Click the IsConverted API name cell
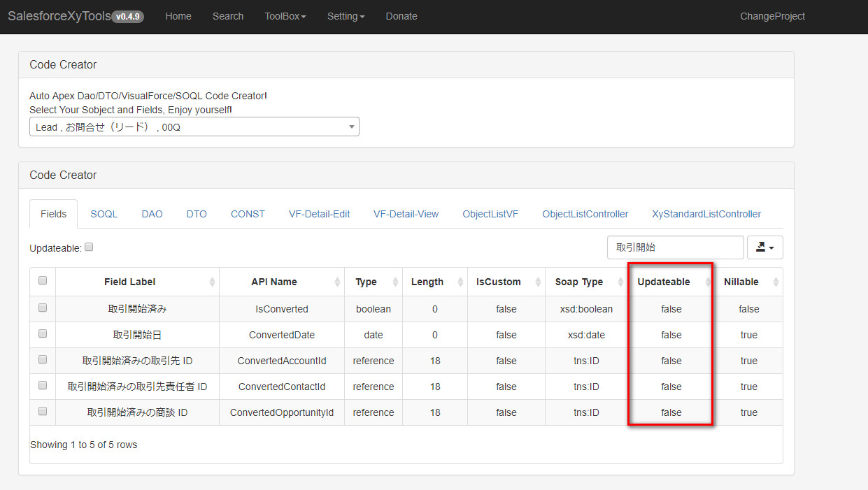Image resolution: width=868 pixels, height=490 pixels. tap(282, 309)
